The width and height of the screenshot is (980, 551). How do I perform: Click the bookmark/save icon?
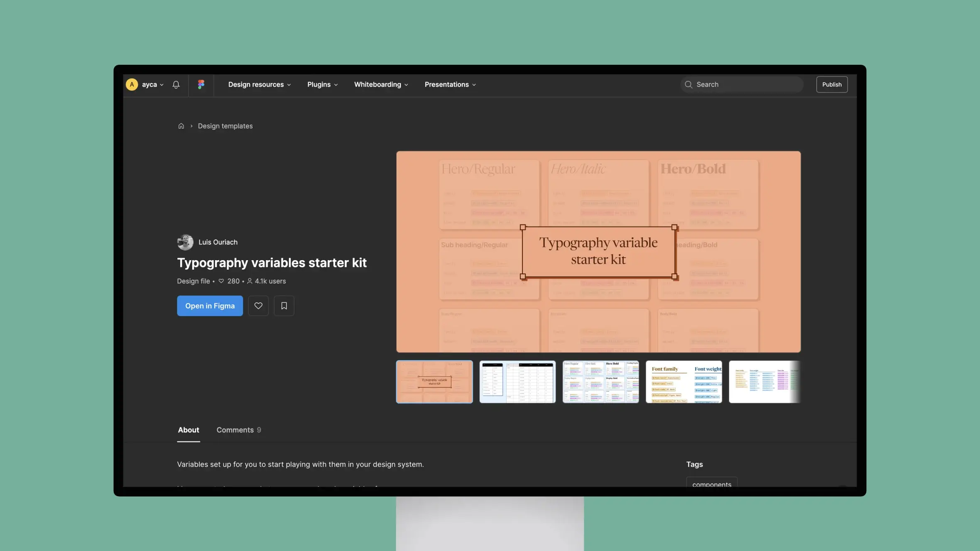point(284,305)
